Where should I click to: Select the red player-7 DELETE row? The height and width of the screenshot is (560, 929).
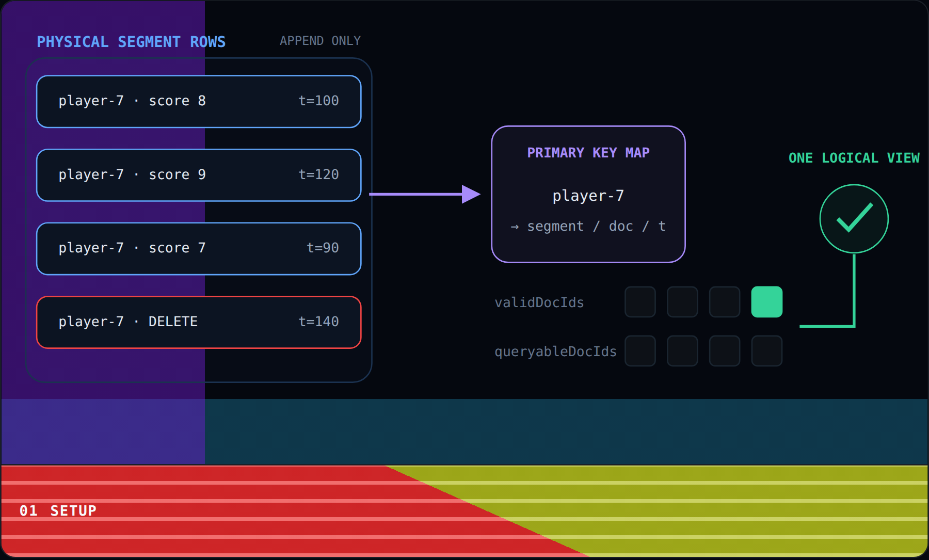point(199,322)
